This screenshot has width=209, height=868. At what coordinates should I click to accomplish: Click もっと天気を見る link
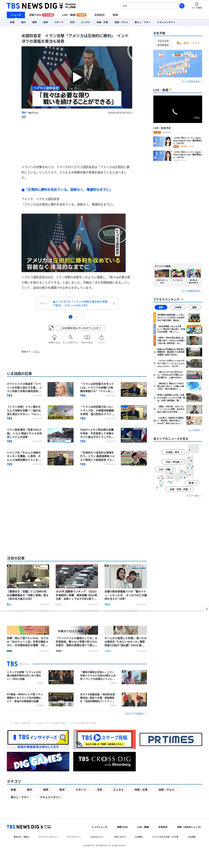pyautogui.click(x=192, y=82)
